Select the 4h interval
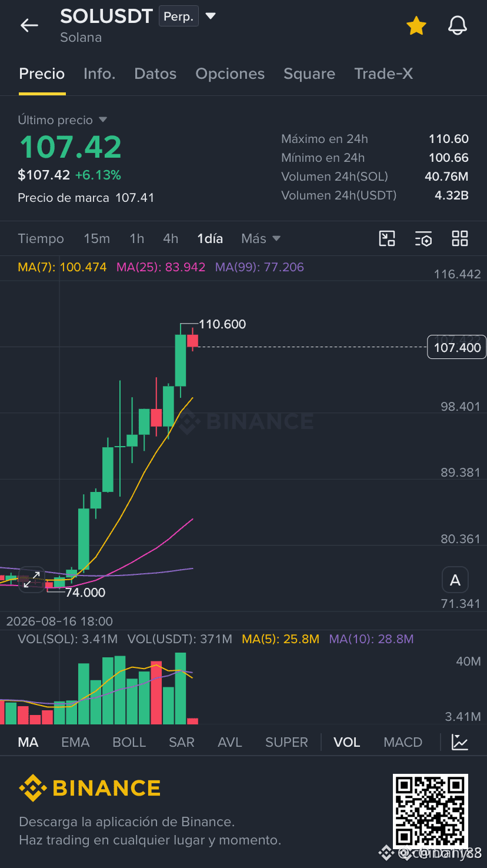487x868 pixels. [x=171, y=238]
